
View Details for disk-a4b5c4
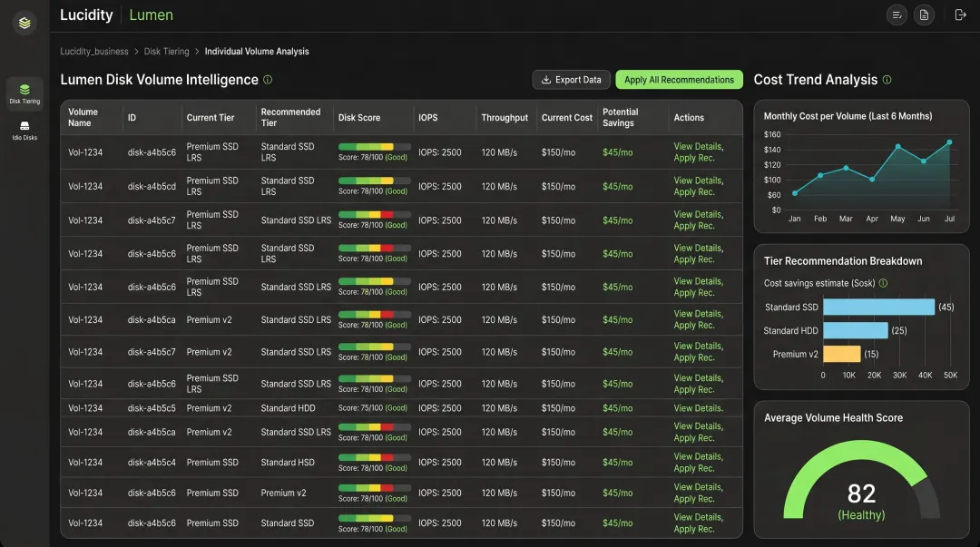698,457
